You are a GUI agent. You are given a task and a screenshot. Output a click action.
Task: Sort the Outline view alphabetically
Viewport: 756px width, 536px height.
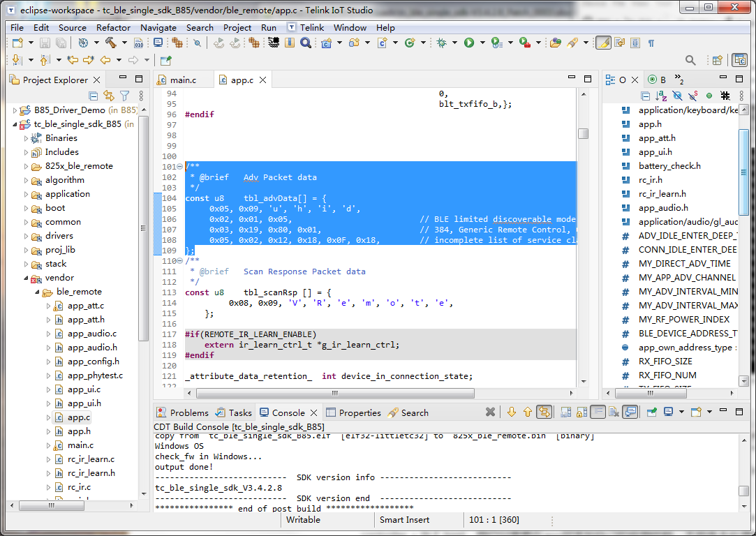(x=661, y=96)
